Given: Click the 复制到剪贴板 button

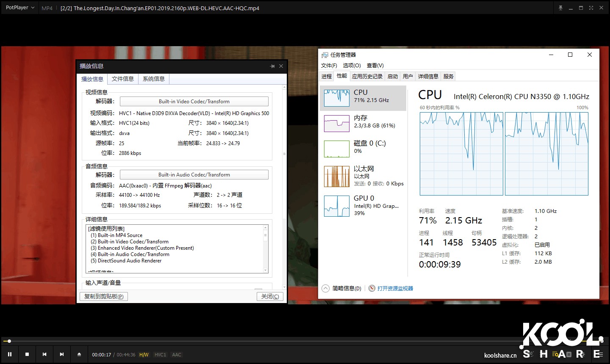Looking at the screenshot, I should tap(103, 296).
